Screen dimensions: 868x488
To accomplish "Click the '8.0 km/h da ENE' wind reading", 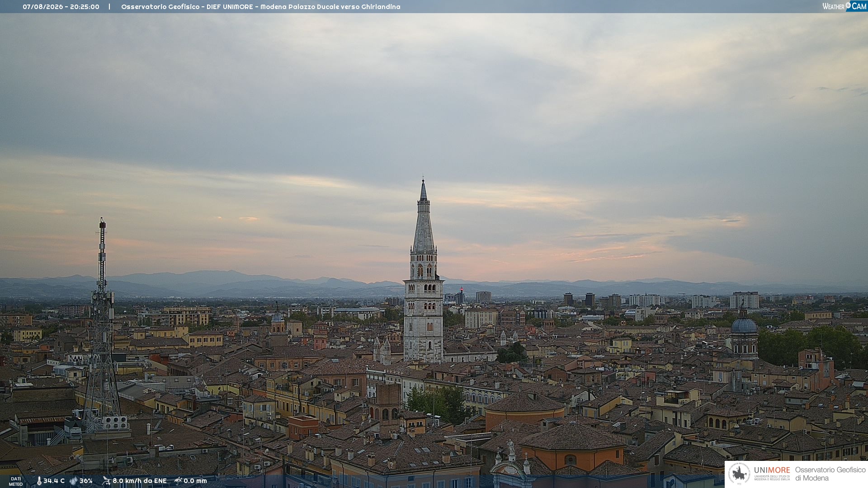I will coord(139,481).
